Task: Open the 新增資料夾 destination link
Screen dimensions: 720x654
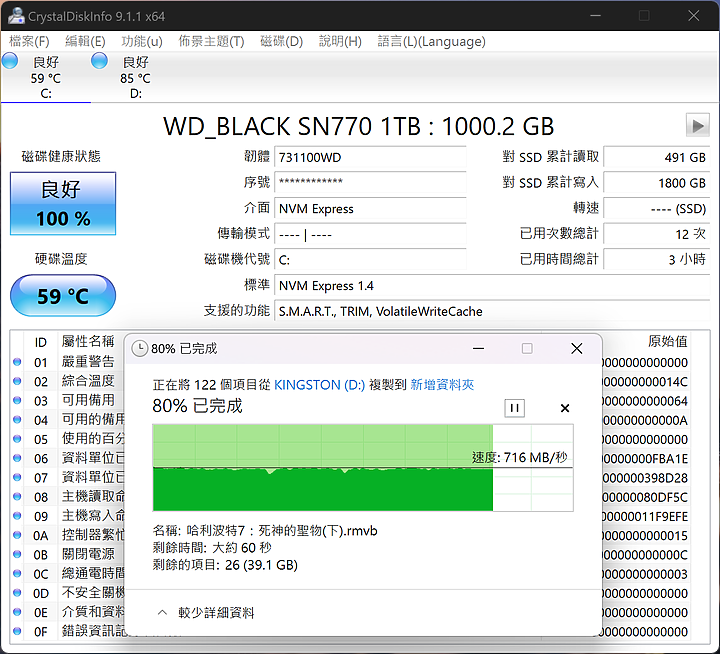Action: point(442,385)
